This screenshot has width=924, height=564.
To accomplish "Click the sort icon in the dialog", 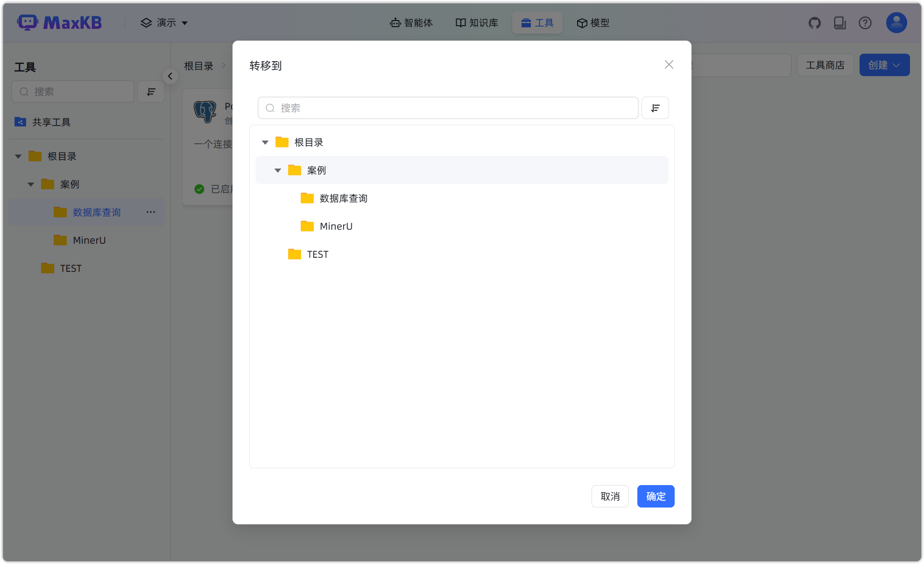I will point(655,108).
